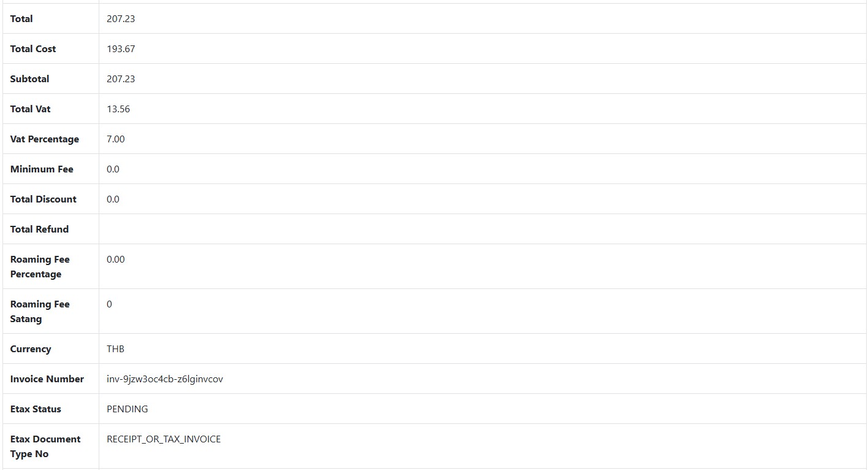Click the Roaming Fee Percentage label

pos(40,267)
